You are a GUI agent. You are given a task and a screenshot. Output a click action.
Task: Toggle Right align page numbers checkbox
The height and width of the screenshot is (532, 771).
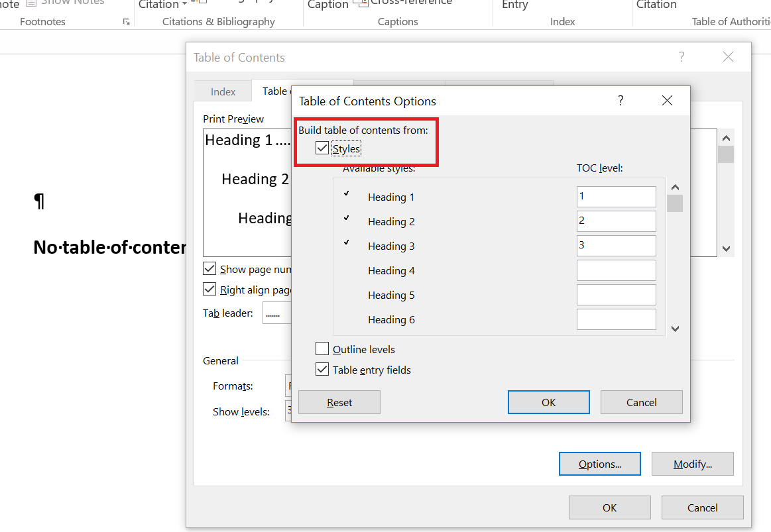tap(209, 290)
